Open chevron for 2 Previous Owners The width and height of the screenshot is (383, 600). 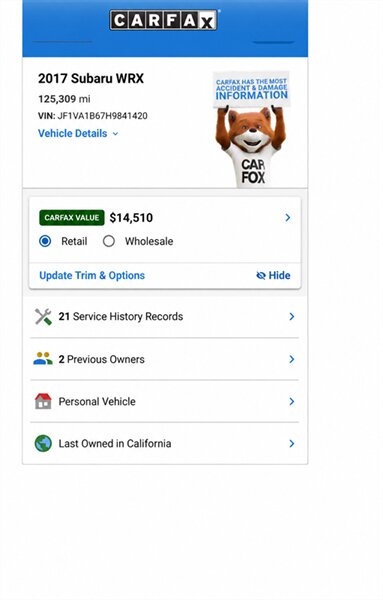point(292,359)
